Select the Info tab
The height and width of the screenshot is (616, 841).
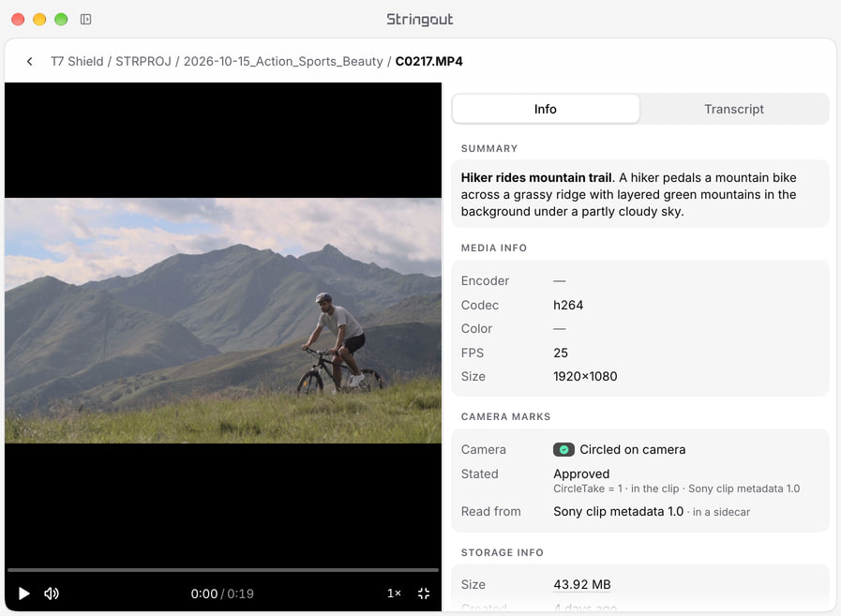coord(546,109)
